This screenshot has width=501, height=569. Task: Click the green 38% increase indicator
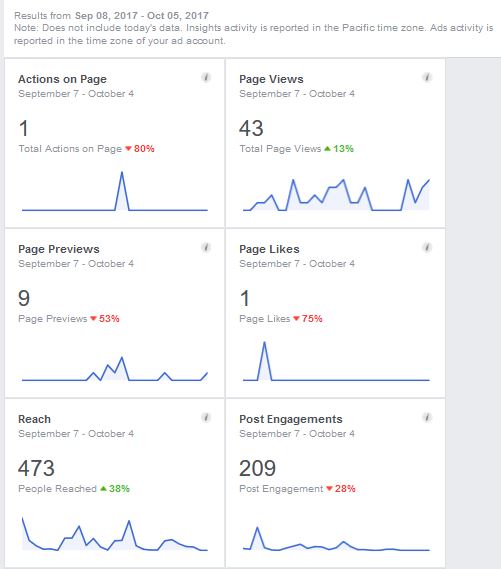pyautogui.click(x=115, y=488)
